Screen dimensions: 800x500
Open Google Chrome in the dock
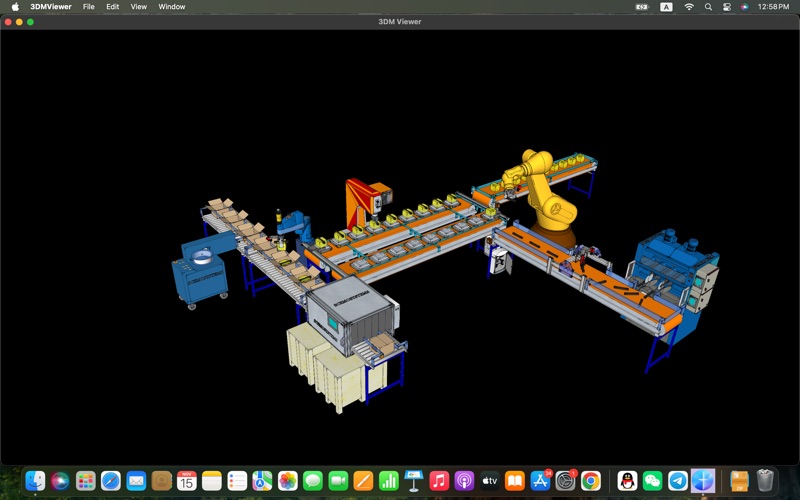pos(591,481)
